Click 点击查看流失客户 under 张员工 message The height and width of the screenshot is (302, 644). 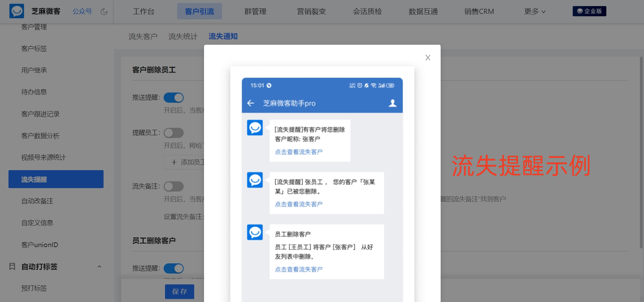(x=299, y=204)
